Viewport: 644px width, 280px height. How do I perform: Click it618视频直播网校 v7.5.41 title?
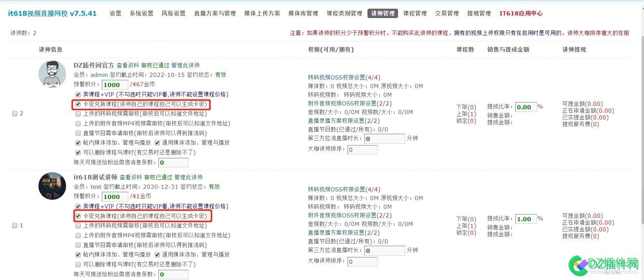pos(52,13)
